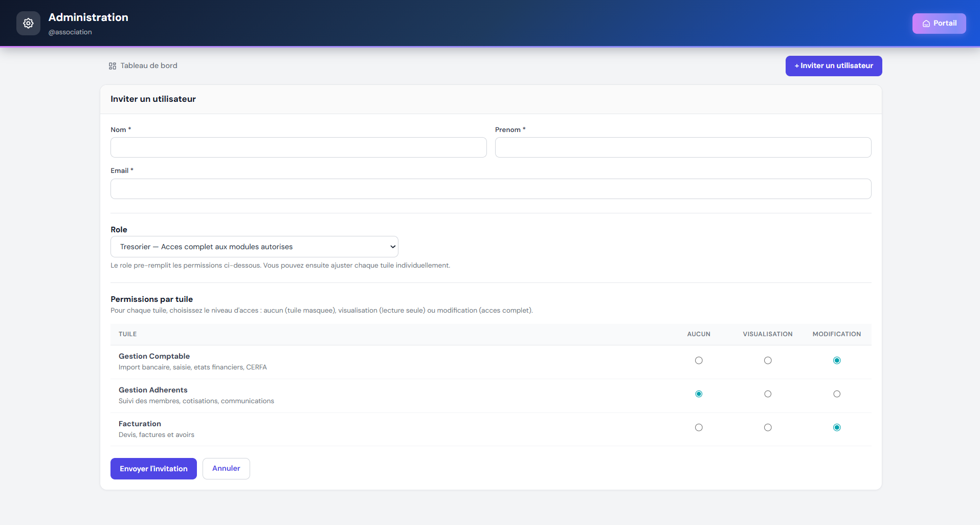
Task: Set Facturation to Aucun
Action: click(x=699, y=428)
